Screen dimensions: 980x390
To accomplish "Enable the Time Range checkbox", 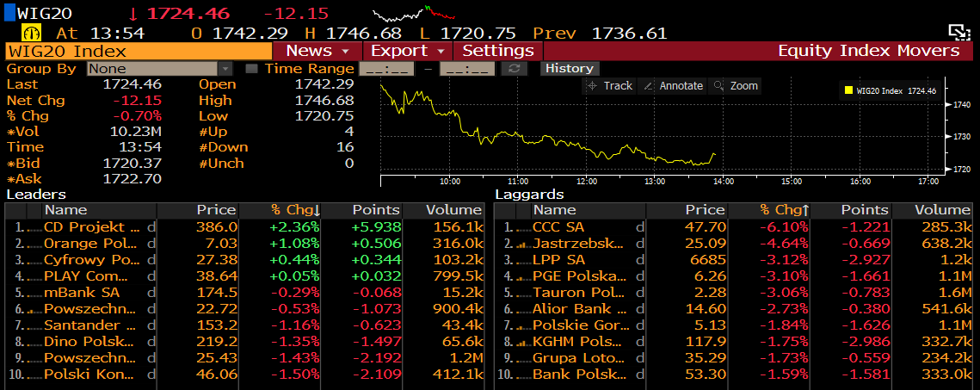I will pyautogui.click(x=251, y=69).
